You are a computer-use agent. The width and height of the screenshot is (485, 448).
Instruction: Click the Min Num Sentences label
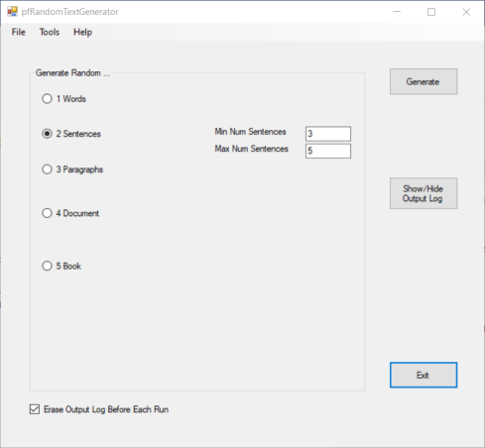pos(250,132)
